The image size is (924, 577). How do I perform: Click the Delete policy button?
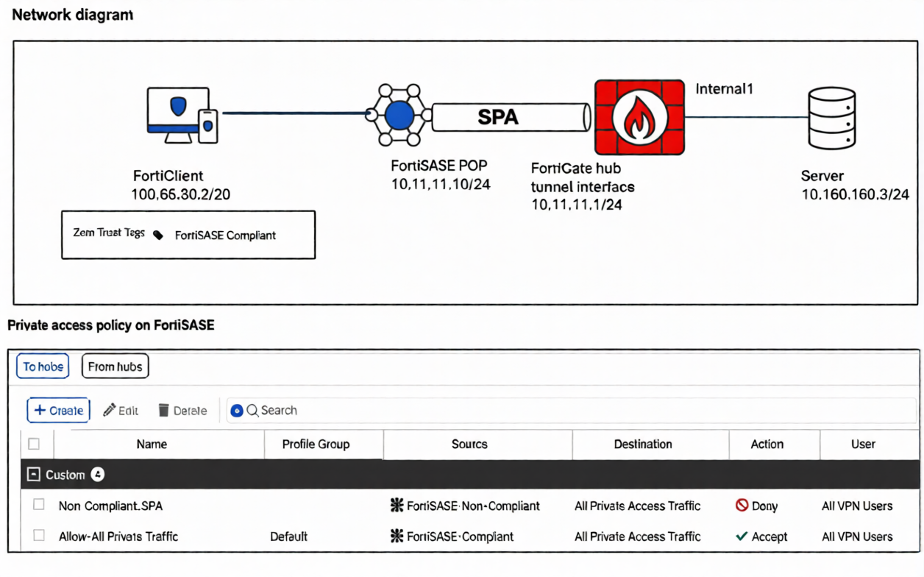[x=182, y=411]
